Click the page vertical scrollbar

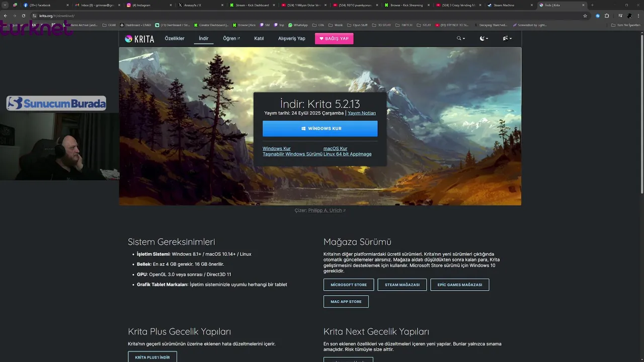[x=642, y=113]
